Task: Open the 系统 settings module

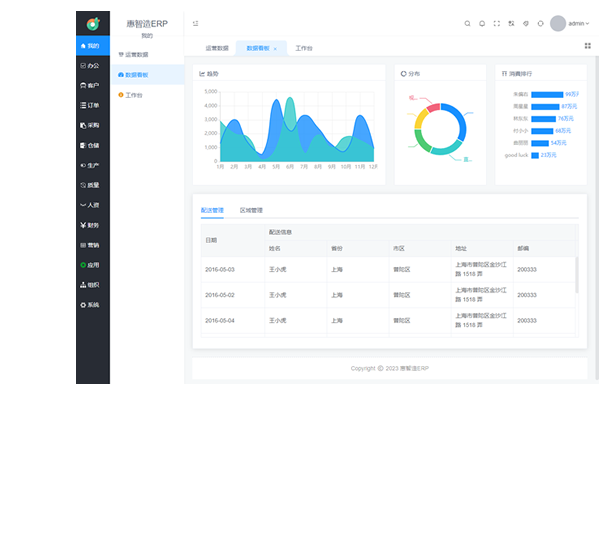Action: click(92, 304)
